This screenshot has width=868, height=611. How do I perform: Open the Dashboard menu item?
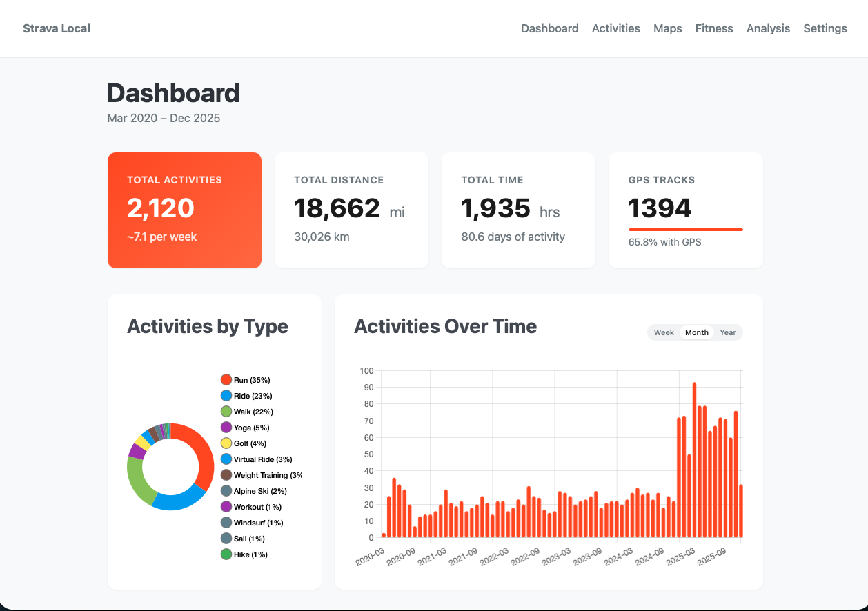pyautogui.click(x=549, y=28)
